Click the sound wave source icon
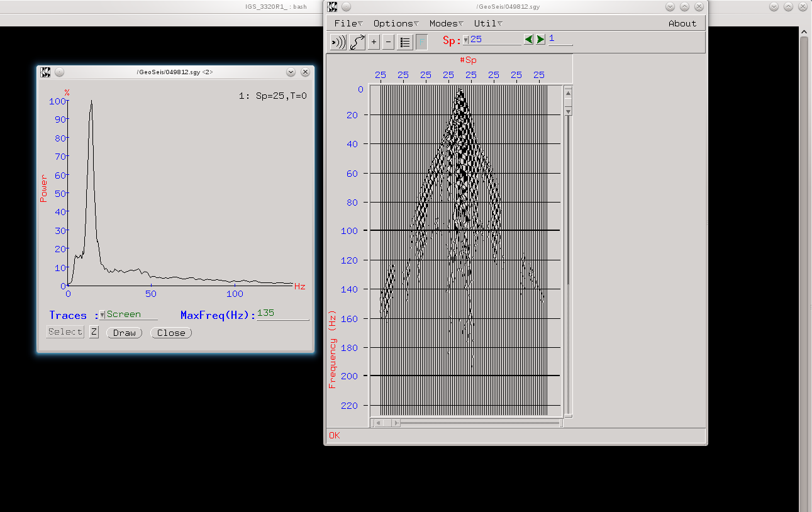Screen dimensions: 812x512 338,42
